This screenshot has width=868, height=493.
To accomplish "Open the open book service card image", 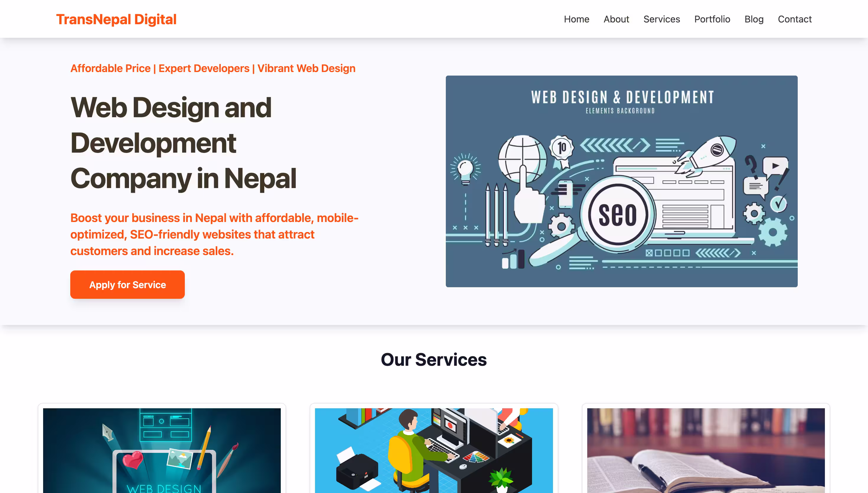I will 706,450.
